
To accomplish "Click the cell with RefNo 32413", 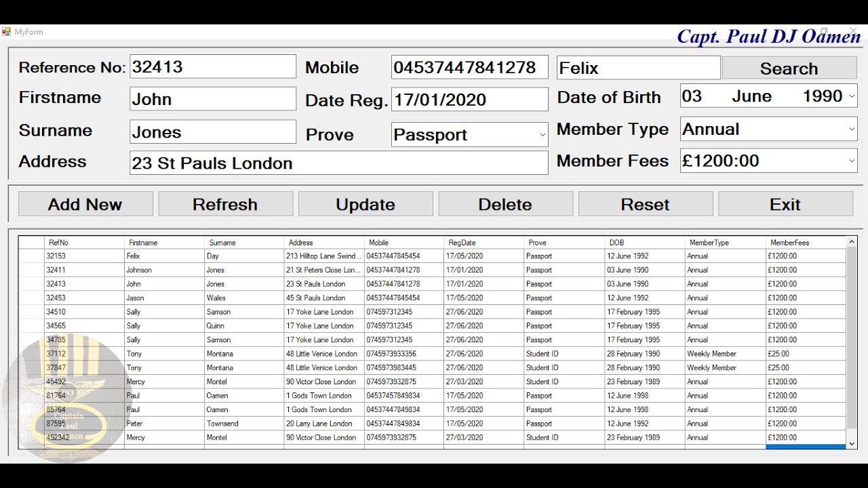I will [85, 284].
